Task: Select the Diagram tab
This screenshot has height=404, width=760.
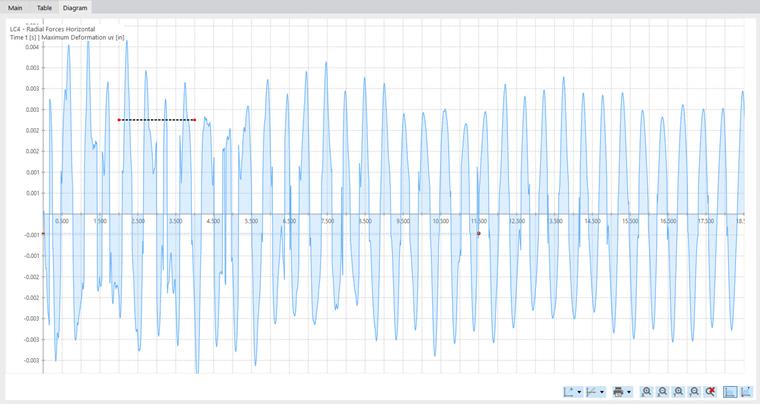Action: tap(75, 8)
